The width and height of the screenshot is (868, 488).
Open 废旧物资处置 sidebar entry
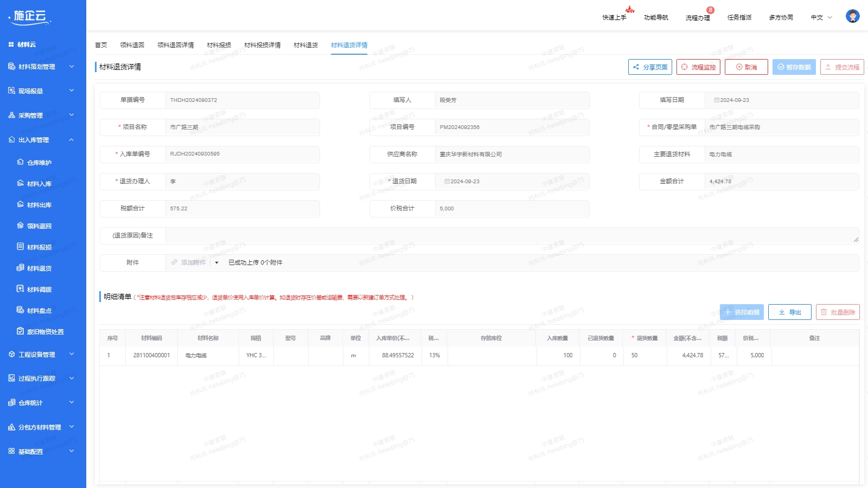pos(45,332)
